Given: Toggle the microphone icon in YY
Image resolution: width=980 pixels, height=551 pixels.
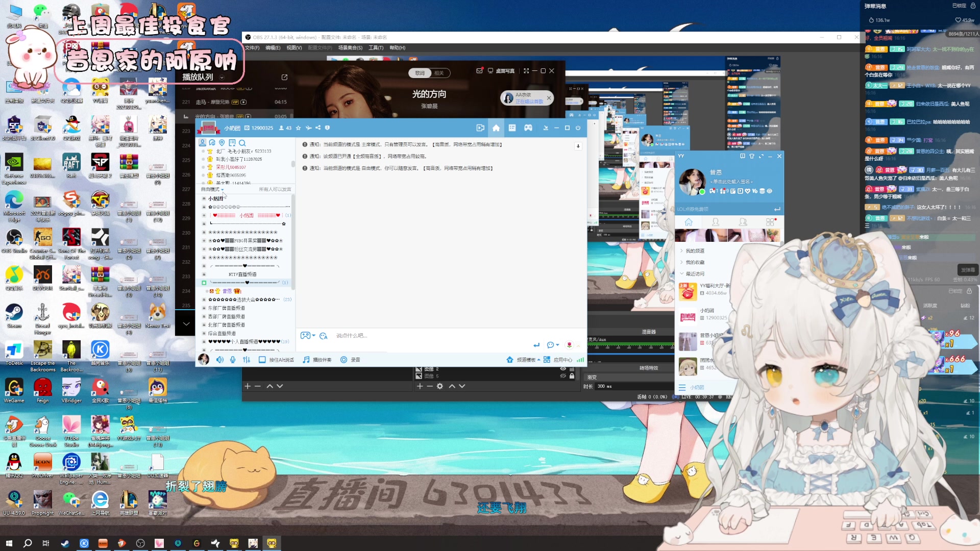Looking at the screenshot, I should [233, 360].
